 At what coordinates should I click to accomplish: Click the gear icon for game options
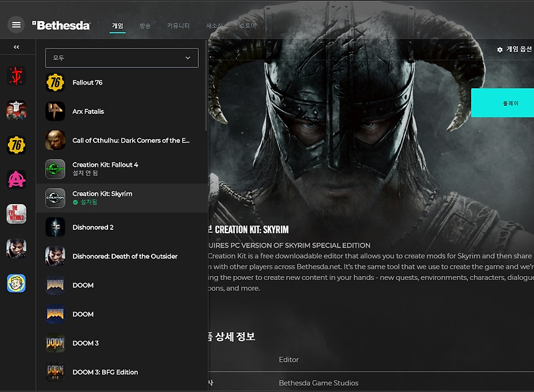pyautogui.click(x=499, y=50)
